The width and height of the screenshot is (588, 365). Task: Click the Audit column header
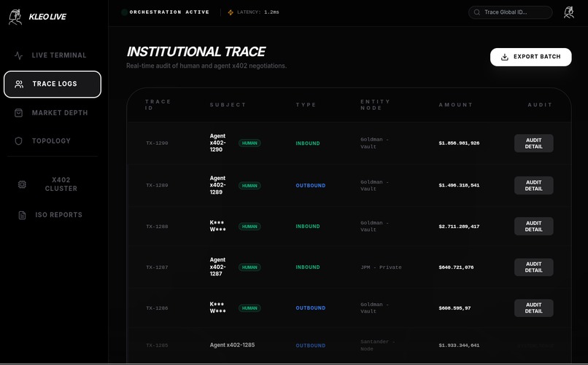540,105
